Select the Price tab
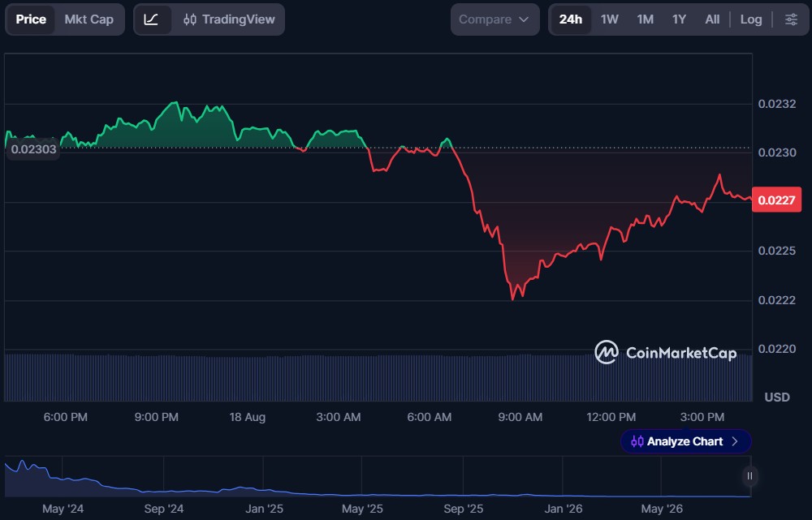The image size is (812, 520). coord(31,19)
